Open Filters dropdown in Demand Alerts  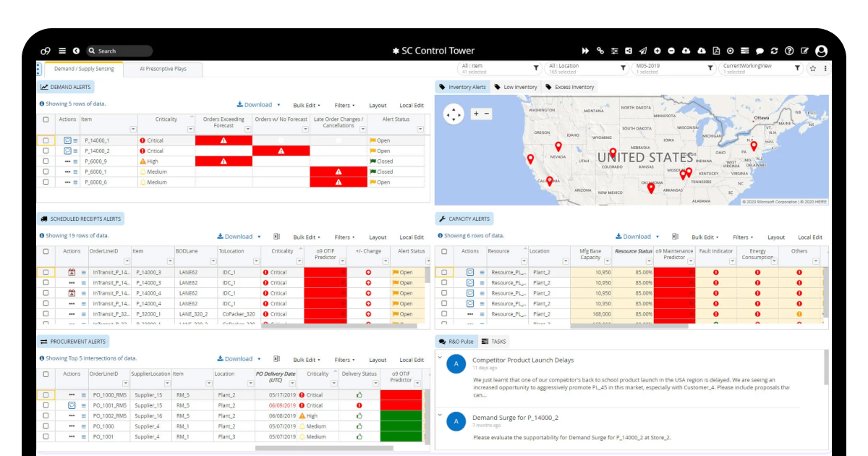344,106
